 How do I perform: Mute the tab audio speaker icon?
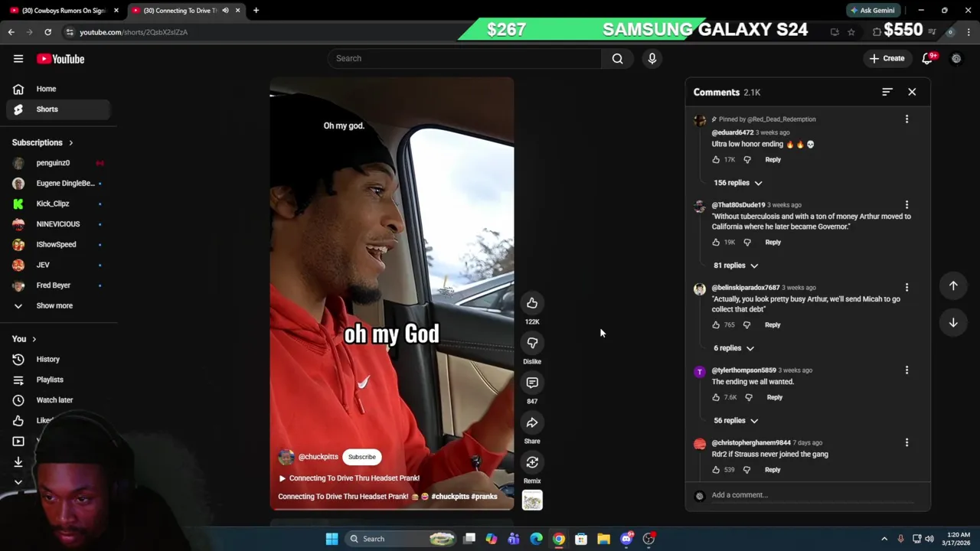pos(225,11)
